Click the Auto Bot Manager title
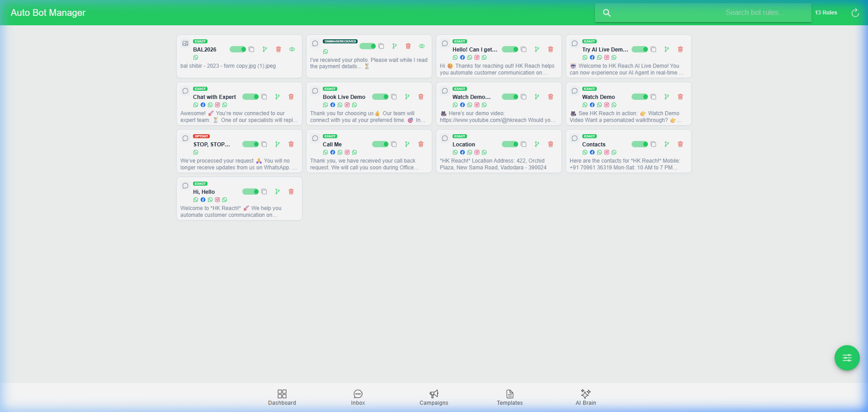 [x=48, y=13]
